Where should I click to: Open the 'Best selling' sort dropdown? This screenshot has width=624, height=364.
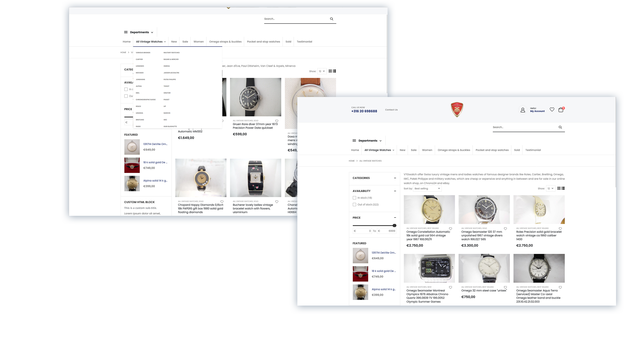(x=427, y=188)
